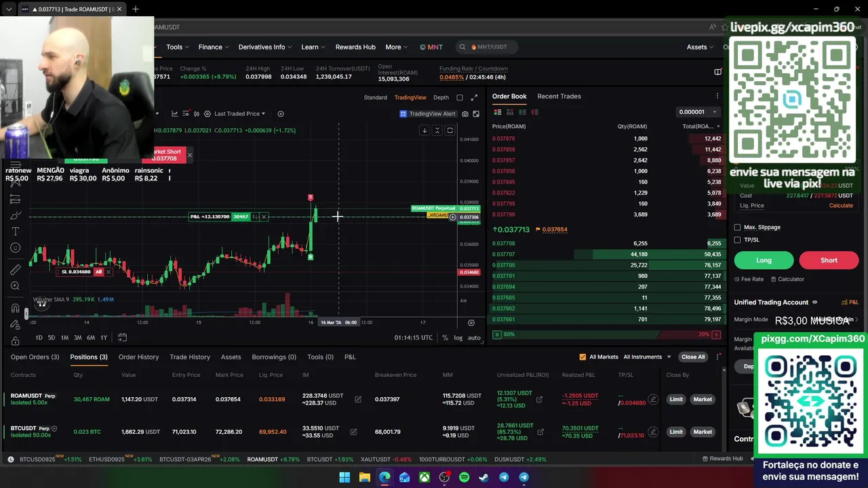The image size is (868, 488).
Task: Click the collapse chart arrows icon
Action: [437, 130]
